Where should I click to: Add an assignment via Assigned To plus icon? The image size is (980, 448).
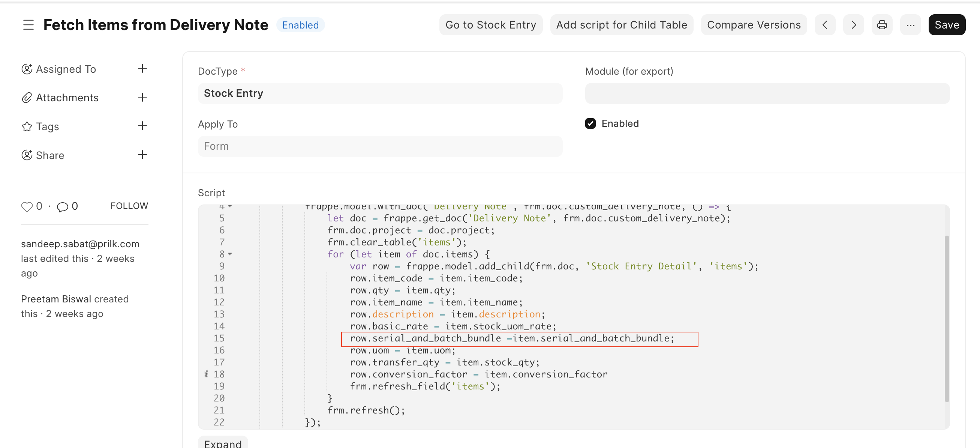pyautogui.click(x=142, y=69)
